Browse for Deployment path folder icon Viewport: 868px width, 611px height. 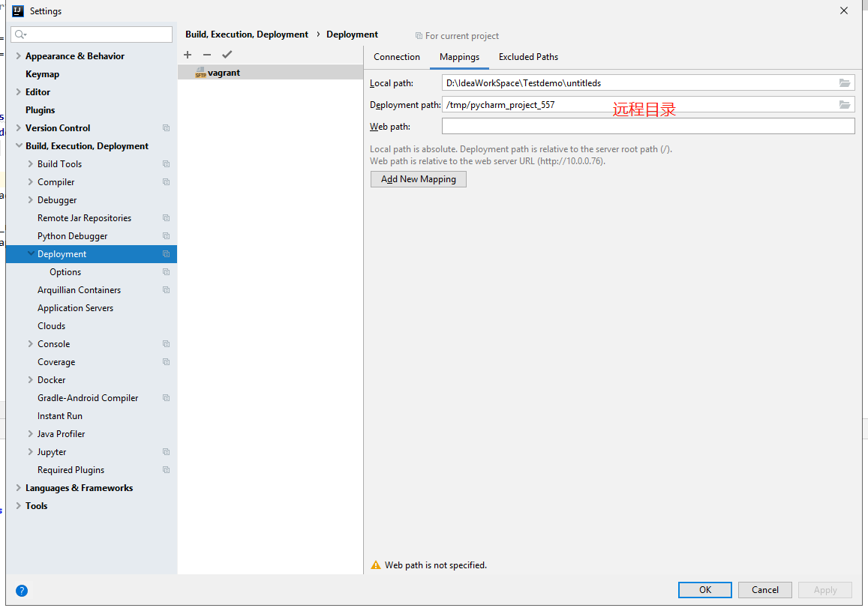[x=844, y=104]
